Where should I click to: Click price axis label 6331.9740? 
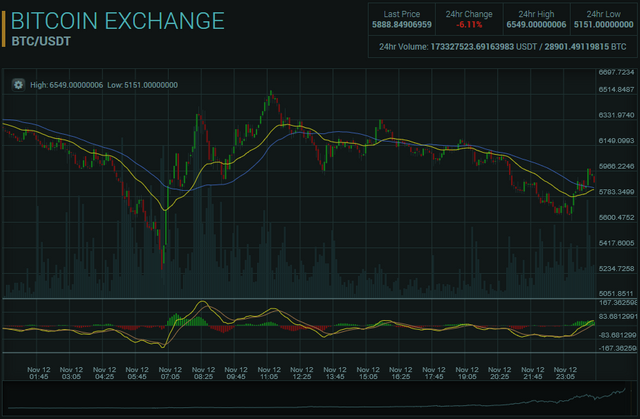point(616,115)
